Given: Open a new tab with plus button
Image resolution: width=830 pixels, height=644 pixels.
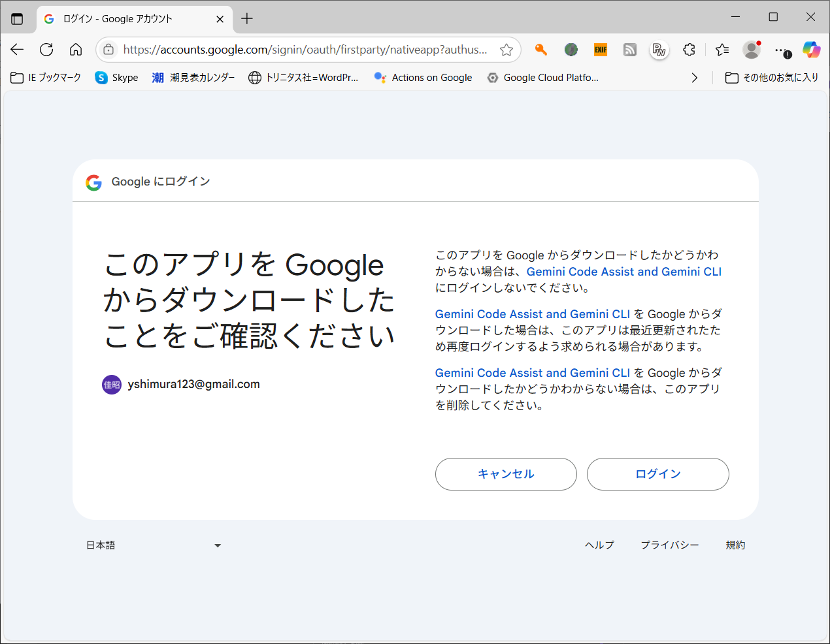Looking at the screenshot, I should [247, 19].
